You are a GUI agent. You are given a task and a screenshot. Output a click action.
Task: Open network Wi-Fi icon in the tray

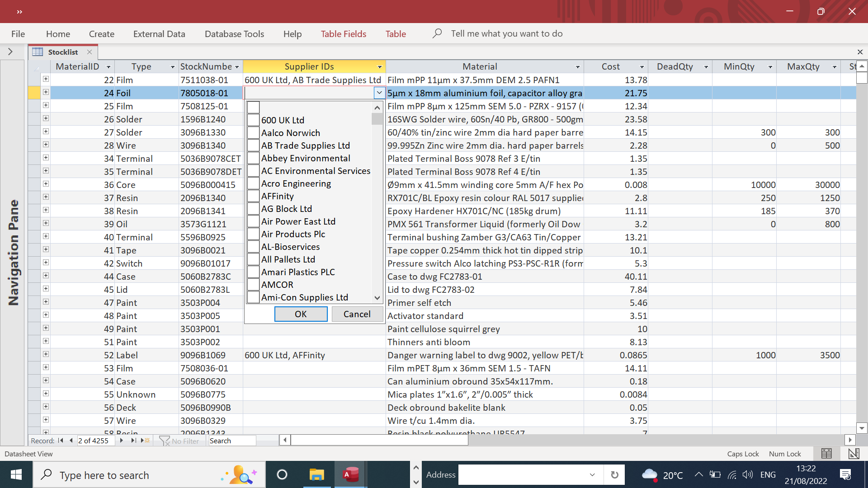[732, 474]
